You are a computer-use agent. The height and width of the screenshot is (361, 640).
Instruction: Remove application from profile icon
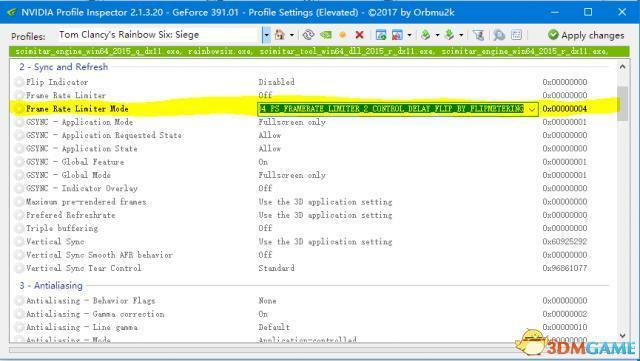point(397,35)
